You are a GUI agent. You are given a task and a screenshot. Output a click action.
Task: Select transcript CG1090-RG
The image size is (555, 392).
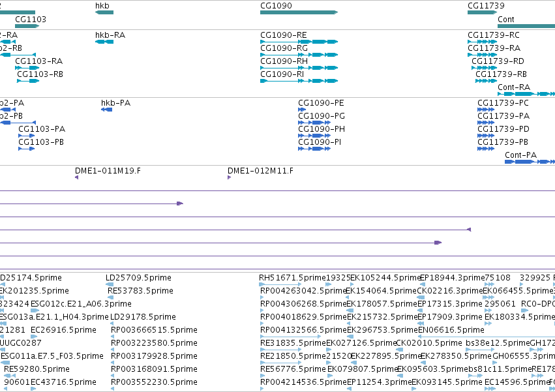point(299,55)
